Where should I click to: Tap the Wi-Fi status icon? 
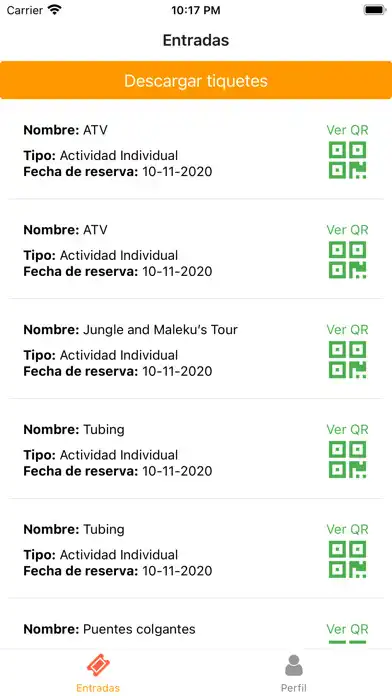[x=55, y=10]
